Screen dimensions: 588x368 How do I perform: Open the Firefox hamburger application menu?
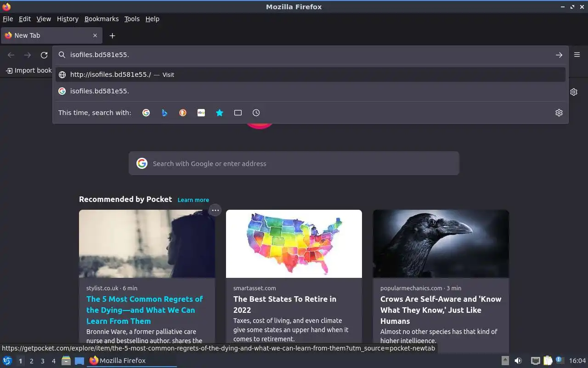pyautogui.click(x=577, y=55)
